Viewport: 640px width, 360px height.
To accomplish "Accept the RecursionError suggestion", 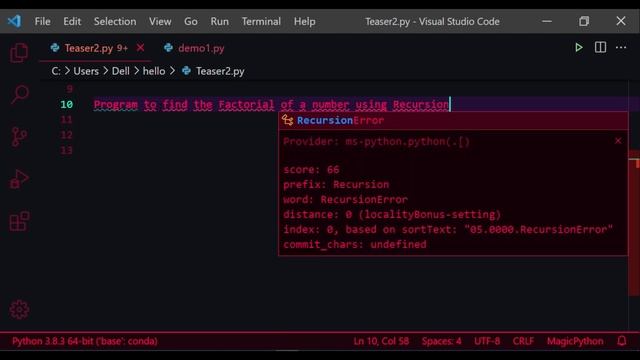I will click(453, 120).
